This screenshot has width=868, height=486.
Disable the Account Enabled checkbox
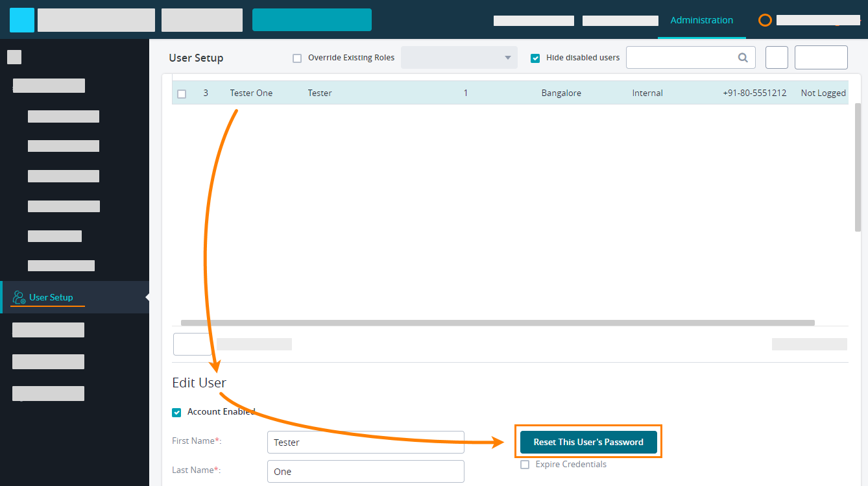point(176,413)
